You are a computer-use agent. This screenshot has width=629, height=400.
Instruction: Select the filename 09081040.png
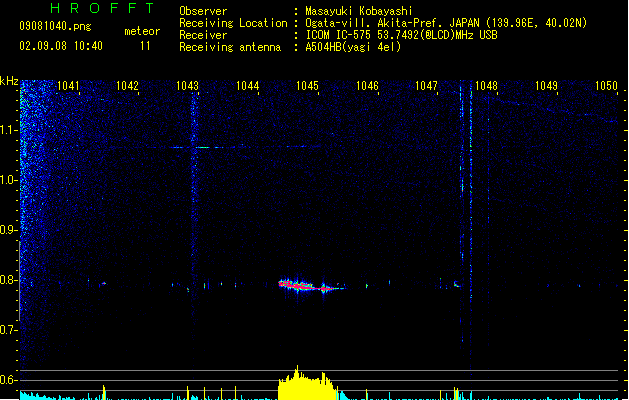pos(55,26)
